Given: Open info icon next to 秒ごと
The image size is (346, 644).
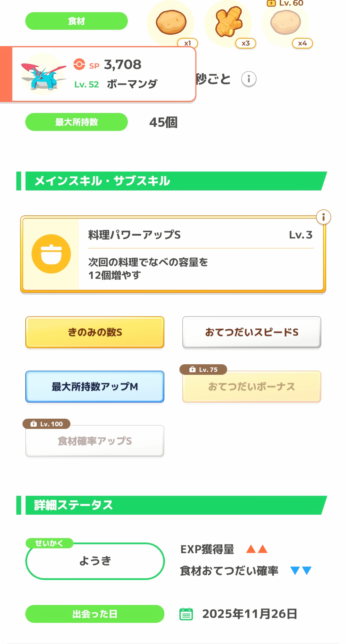Looking at the screenshot, I should pyautogui.click(x=249, y=79).
